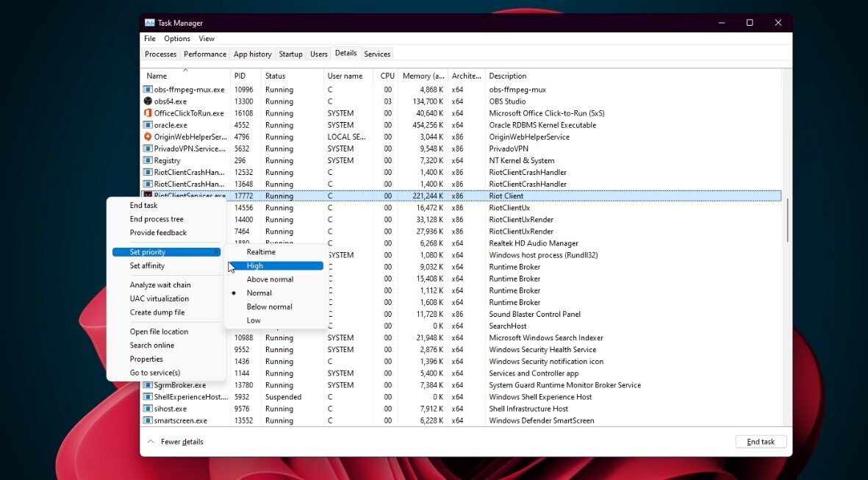Click the Registry process icon
Image resolution: width=868 pixels, height=480 pixels.
[x=148, y=160]
